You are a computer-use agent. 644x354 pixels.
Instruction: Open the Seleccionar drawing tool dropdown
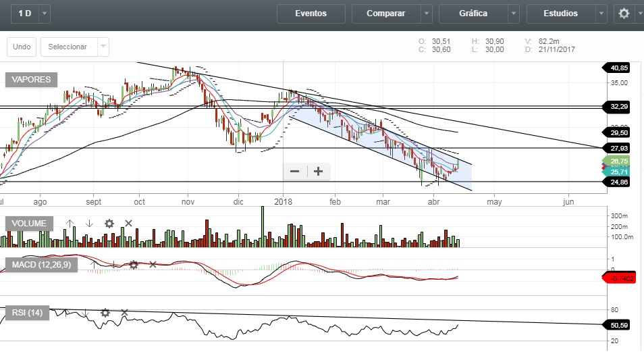[x=103, y=47]
